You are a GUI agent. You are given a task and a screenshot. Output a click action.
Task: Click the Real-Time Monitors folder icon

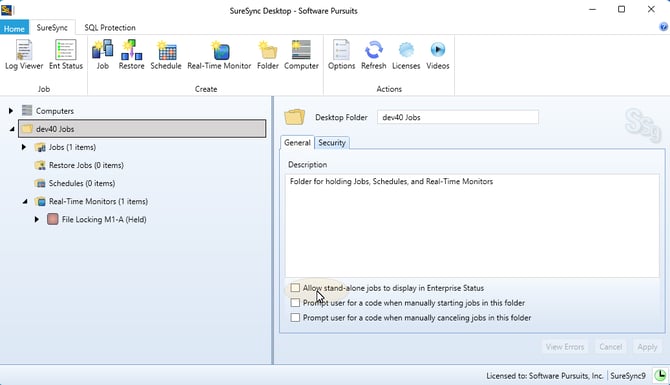point(40,201)
